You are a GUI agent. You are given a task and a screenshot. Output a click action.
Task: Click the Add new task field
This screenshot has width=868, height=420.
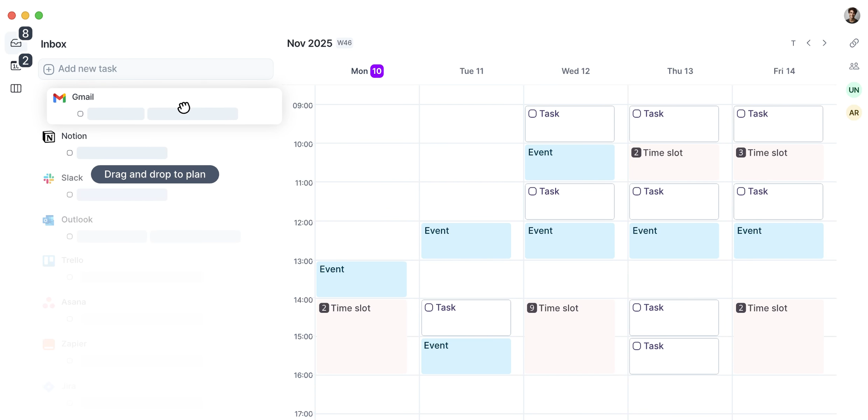[x=156, y=69]
